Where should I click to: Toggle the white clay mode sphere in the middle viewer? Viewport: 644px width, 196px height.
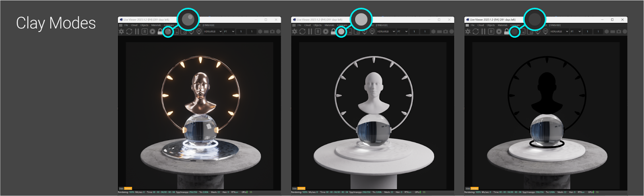point(341,31)
